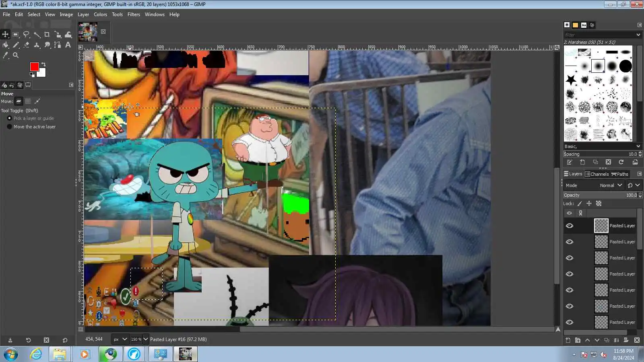The height and width of the screenshot is (362, 644).
Task: Select the Crop tool
Action: coord(47,35)
